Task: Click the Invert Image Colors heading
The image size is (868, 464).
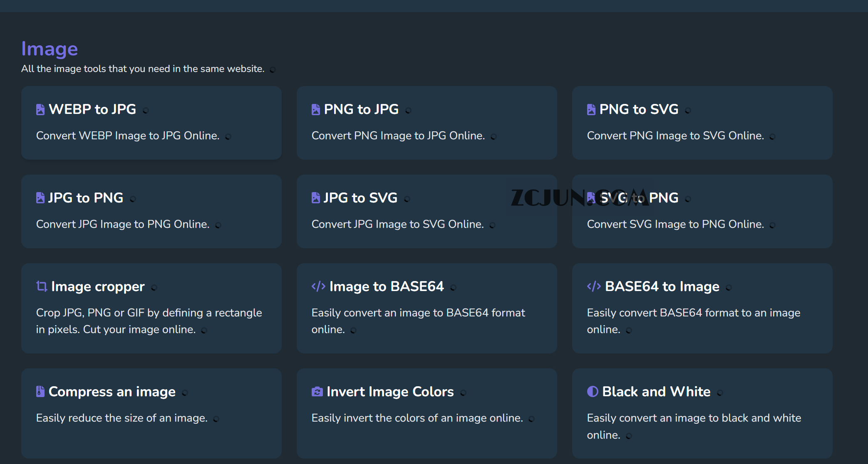Action: (390, 392)
